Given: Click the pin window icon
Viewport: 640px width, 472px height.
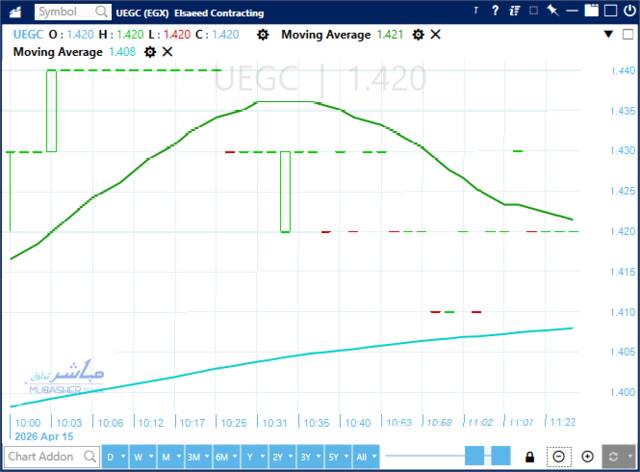Looking at the screenshot, I should click(x=553, y=10).
